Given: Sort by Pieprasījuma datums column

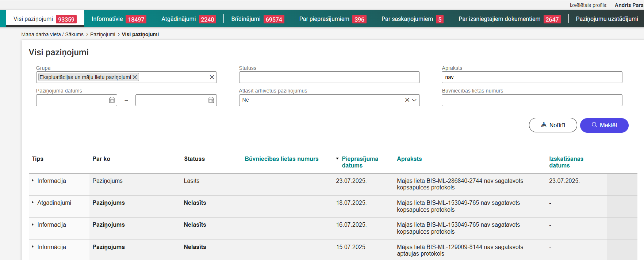Looking at the screenshot, I should (359, 162).
